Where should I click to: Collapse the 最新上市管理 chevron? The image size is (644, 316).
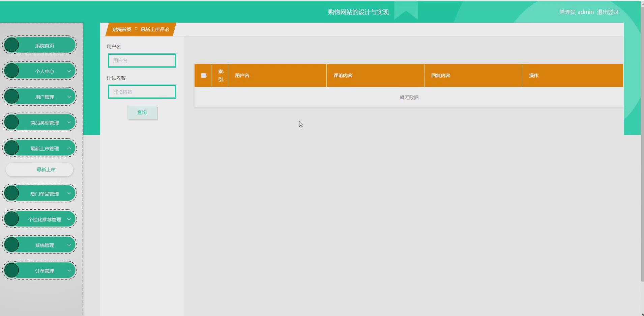point(69,148)
